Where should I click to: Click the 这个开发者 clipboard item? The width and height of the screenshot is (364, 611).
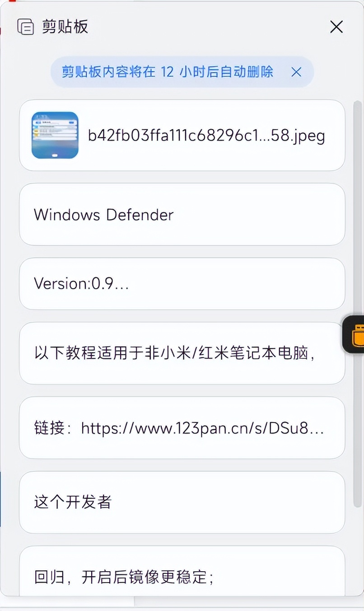(x=182, y=502)
